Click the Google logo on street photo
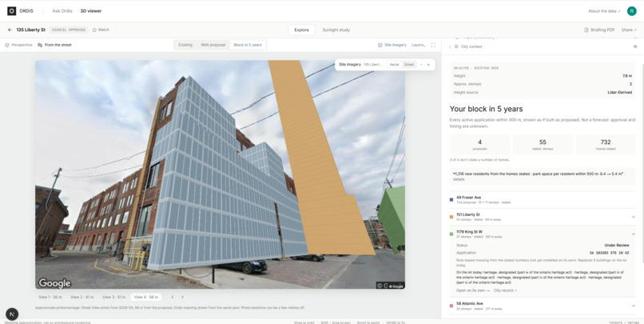 pos(54,283)
